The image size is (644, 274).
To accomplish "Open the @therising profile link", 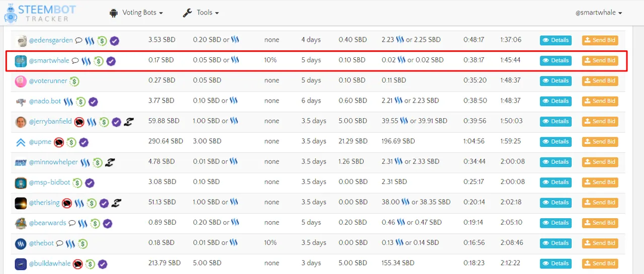I will tap(44, 203).
